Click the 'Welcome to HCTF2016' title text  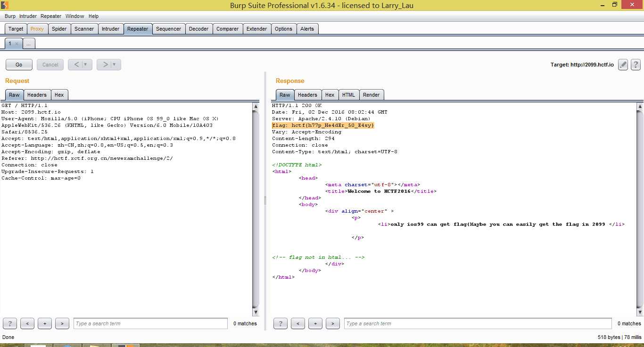point(379,191)
